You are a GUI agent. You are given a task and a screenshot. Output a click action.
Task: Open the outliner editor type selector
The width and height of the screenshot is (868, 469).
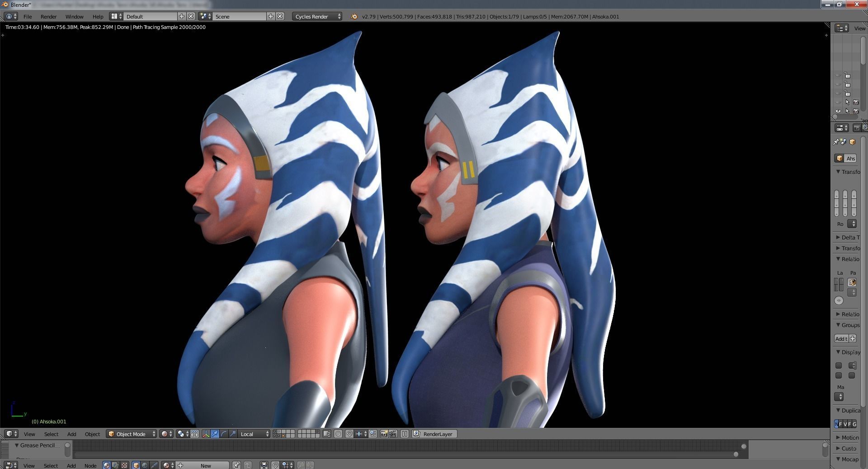(x=841, y=28)
